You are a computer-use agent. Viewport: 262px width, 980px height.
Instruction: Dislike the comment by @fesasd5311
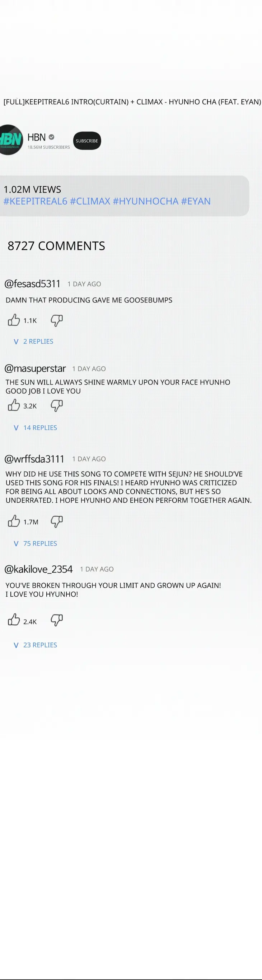tap(57, 320)
